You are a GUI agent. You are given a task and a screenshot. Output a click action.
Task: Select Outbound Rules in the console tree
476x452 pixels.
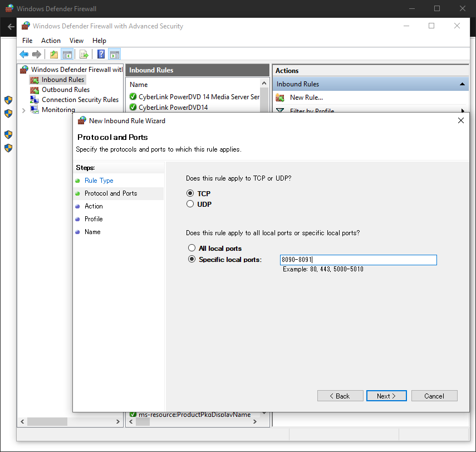tap(66, 90)
